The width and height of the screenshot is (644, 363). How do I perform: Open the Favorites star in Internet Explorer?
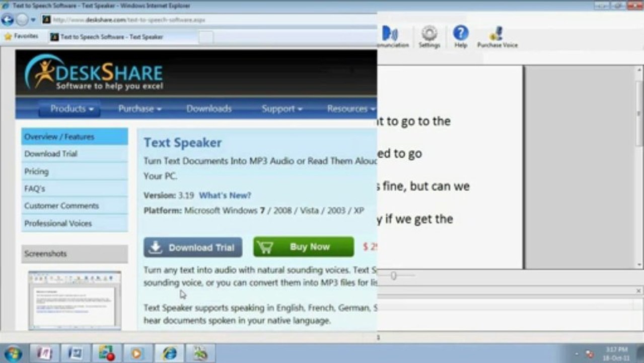pyautogui.click(x=21, y=36)
